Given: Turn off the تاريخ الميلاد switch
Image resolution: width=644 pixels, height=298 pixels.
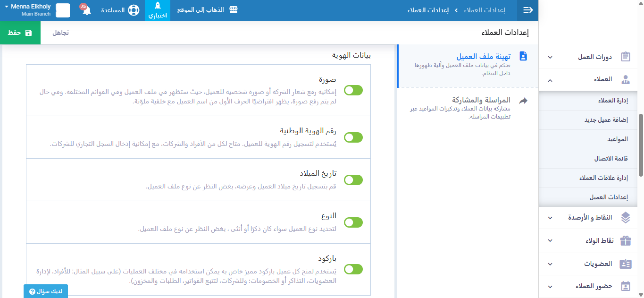Looking at the screenshot, I should 353,180.
